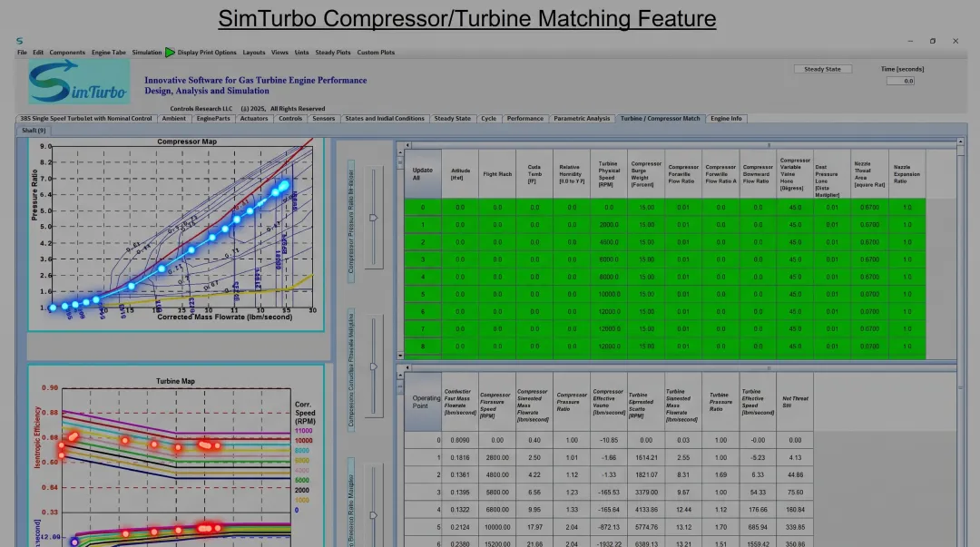Click the 11000 legend entry in Turbine Map

304,431
